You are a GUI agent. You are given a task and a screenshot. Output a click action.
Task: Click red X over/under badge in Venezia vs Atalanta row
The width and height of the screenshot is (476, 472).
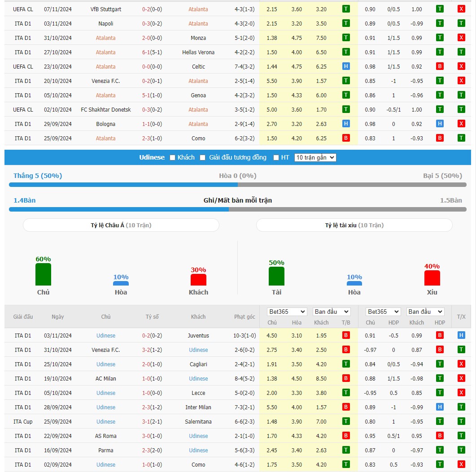[x=461, y=81]
